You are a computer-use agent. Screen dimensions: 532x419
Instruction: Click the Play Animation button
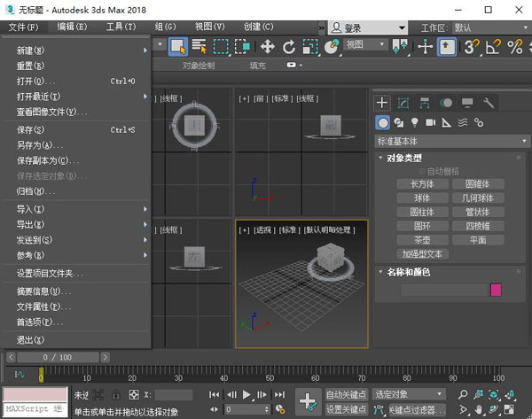coord(246,394)
